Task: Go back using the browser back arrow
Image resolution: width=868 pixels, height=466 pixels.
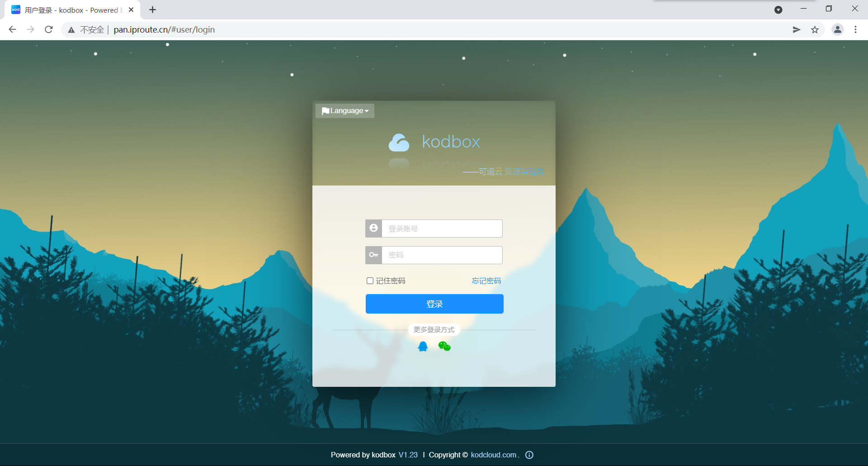Action: click(x=13, y=30)
